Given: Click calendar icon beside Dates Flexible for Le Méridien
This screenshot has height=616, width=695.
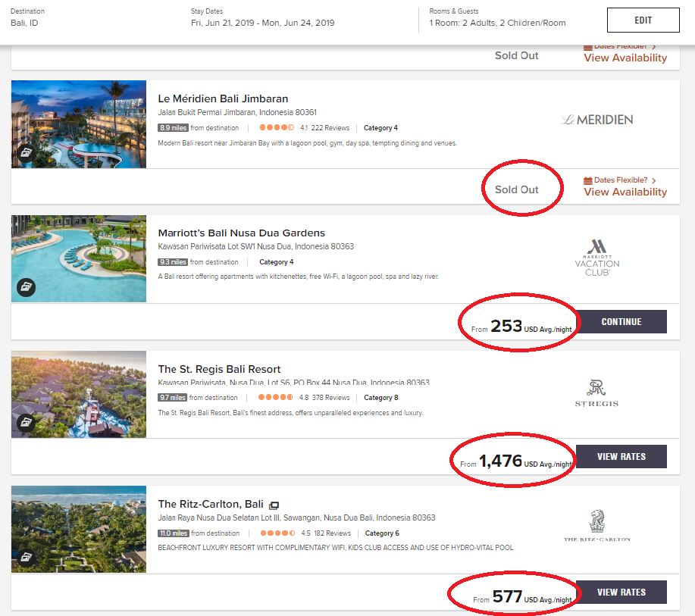Looking at the screenshot, I should tap(587, 180).
